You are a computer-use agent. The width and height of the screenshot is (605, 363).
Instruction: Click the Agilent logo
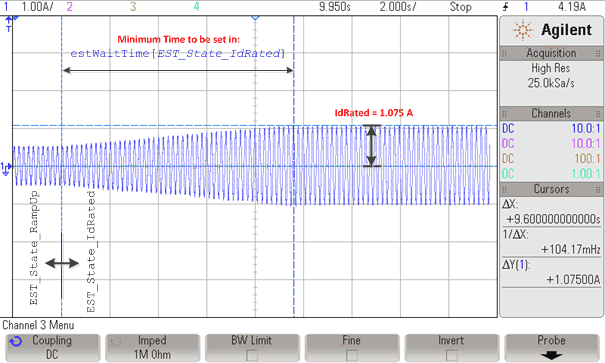[x=552, y=30]
